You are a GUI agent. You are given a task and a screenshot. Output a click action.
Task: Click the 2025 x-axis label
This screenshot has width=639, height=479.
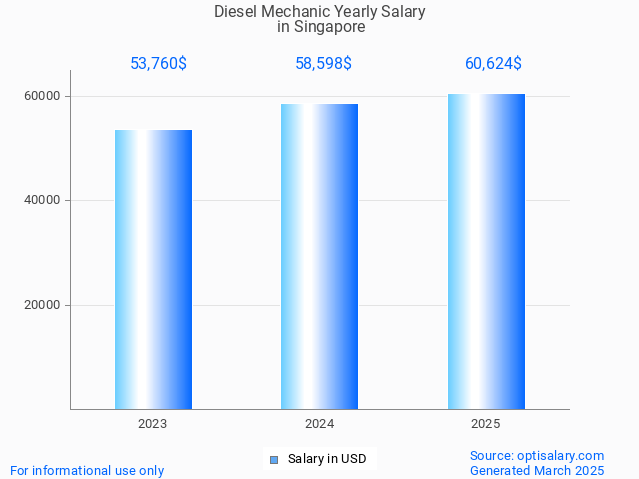point(486,424)
